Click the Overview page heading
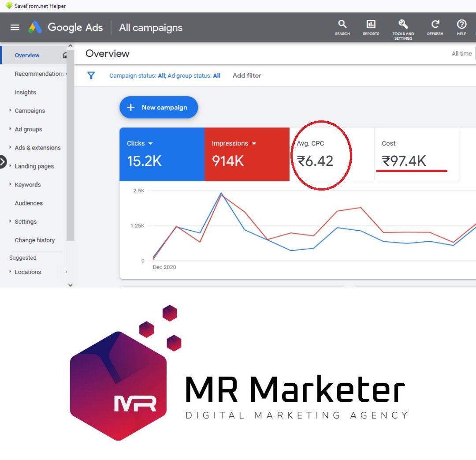476x460 pixels. pyautogui.click(x=108, y=53)
